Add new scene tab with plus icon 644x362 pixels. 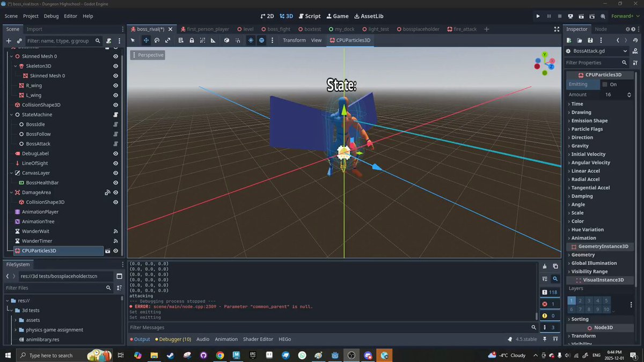tap(487, 29)
